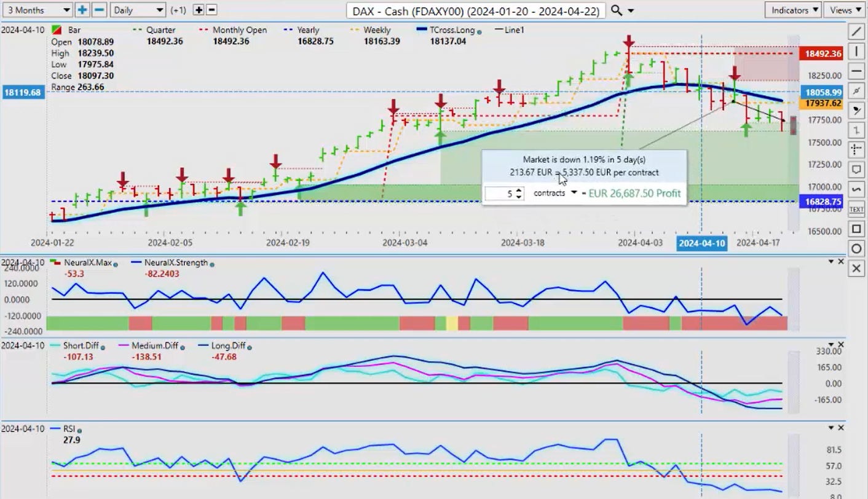The width and height of the screenshot is (868, 499).
Task: Activate the crosshair cursor tool
Action: click(856, 150)
